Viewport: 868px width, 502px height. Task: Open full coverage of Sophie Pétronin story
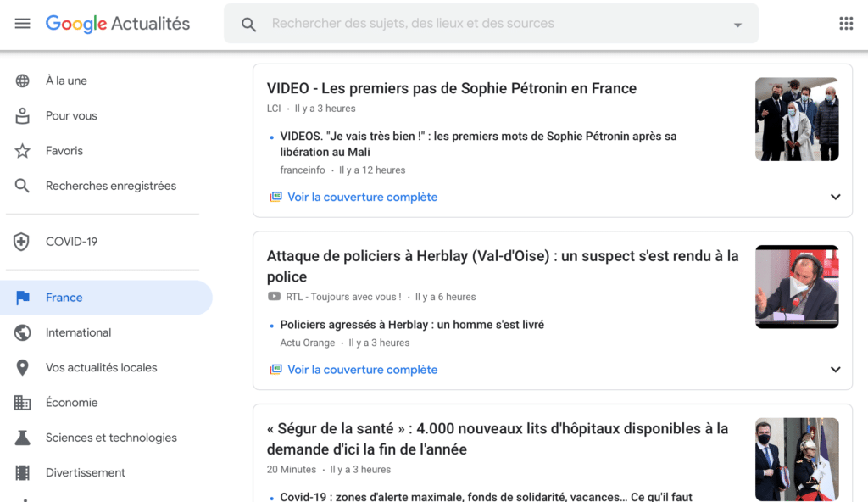pyautogui.click(x=362, y=196)
